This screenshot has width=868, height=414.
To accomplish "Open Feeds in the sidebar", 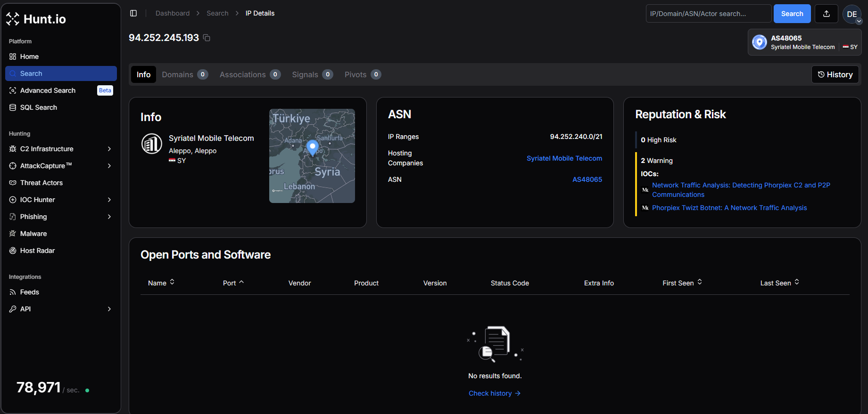I will coord(61,292).
